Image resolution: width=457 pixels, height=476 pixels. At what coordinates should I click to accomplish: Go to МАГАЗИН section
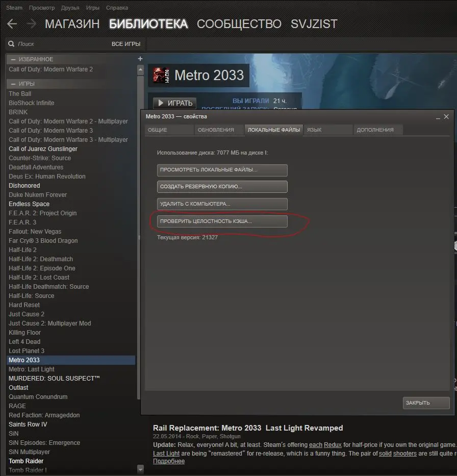point(72,23)
